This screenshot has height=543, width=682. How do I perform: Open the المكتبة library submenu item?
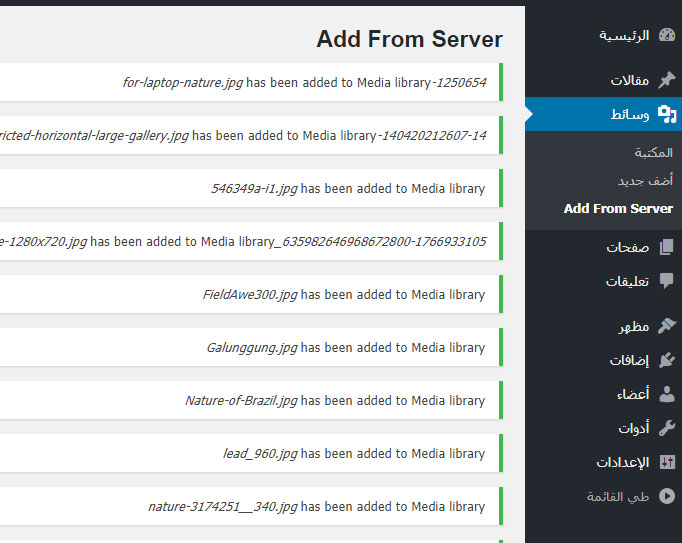coord(653,152)
